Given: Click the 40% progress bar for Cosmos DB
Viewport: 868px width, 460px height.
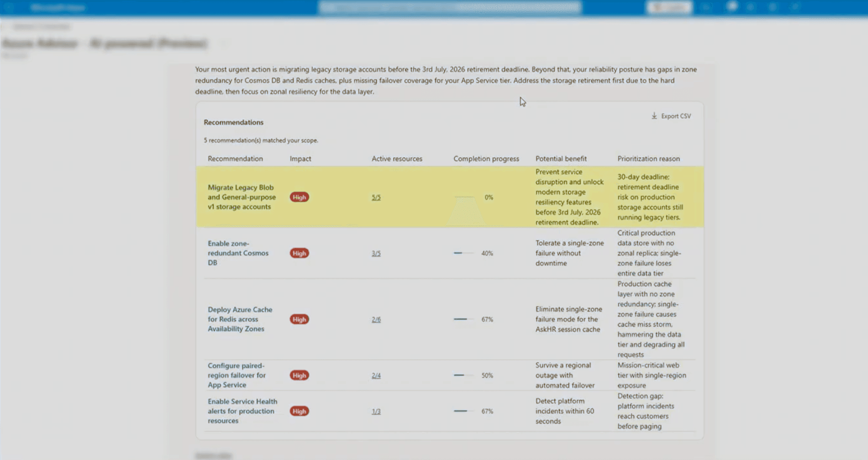Looking at the screenshot, I should pos(464,253).
